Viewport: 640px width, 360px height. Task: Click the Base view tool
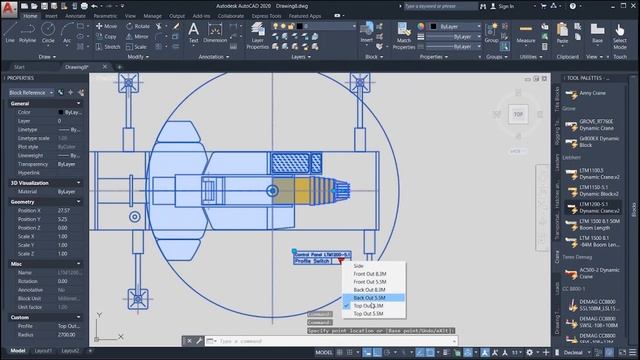(597, 33)
